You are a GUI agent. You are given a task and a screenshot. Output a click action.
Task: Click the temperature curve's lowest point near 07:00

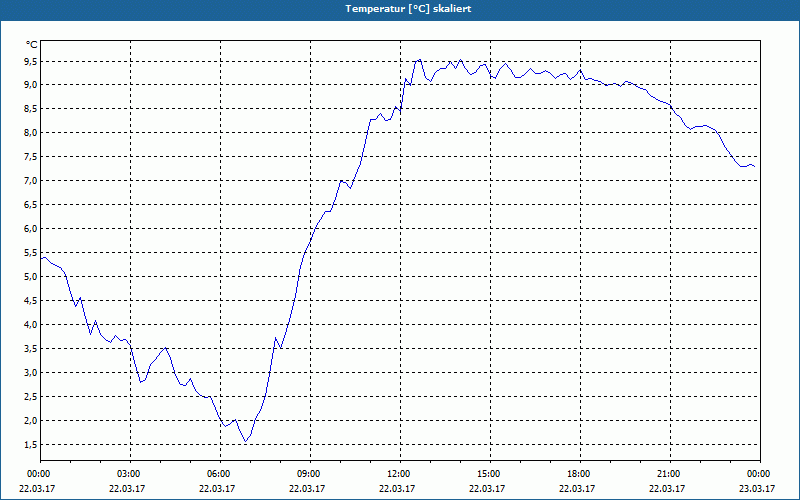[245, 441]
